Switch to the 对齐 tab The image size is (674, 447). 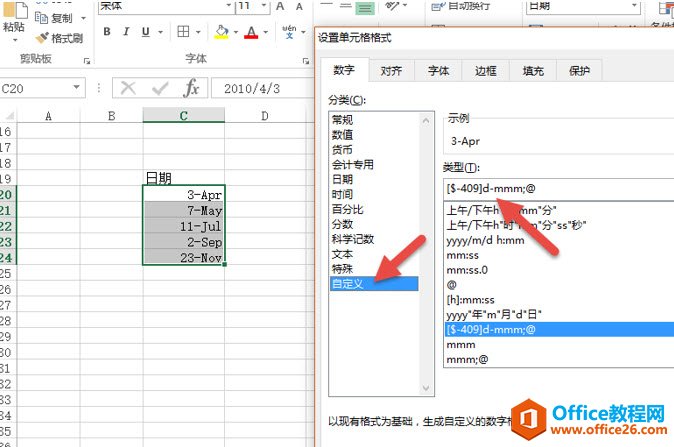pyautogui.click(x=391, y=71)
